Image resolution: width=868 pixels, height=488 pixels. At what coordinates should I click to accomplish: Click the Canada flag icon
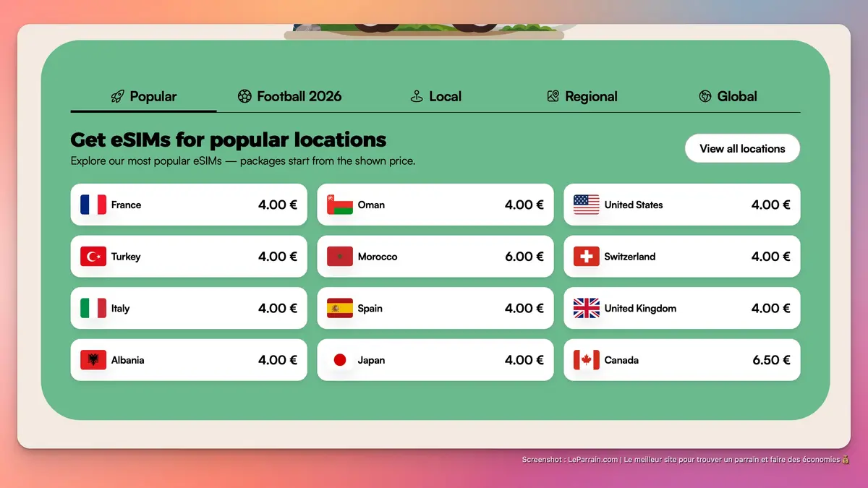pyautogui.click(x=587, y=360)
